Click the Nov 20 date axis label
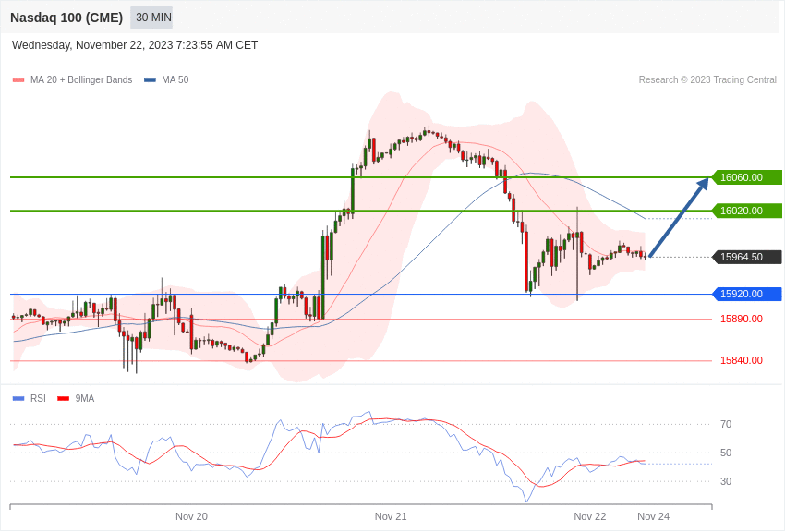The width and height of the screenshot is (785, 532). coord(191,516)
